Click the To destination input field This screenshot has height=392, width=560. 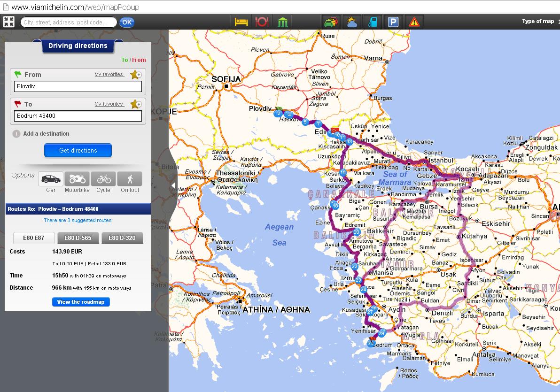click(78, 116)
